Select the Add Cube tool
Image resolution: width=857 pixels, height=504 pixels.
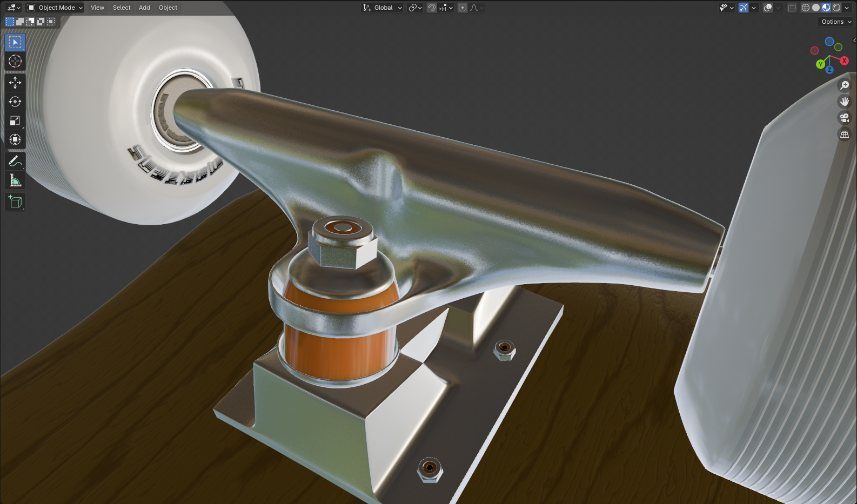pos(15,202)
